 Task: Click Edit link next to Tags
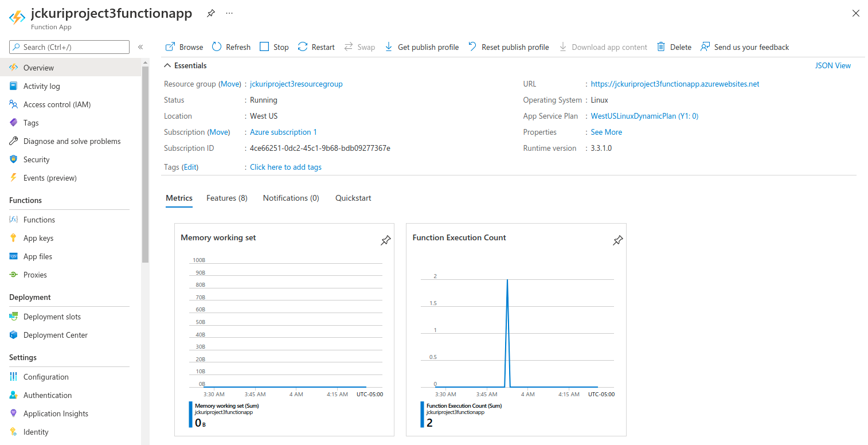pos(190,167)
